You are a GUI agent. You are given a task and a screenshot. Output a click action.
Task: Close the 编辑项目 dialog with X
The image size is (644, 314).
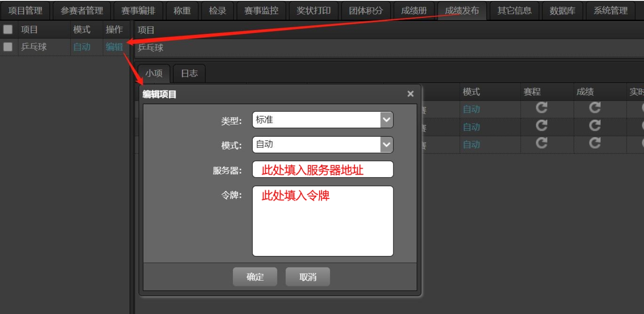(410, 94)
